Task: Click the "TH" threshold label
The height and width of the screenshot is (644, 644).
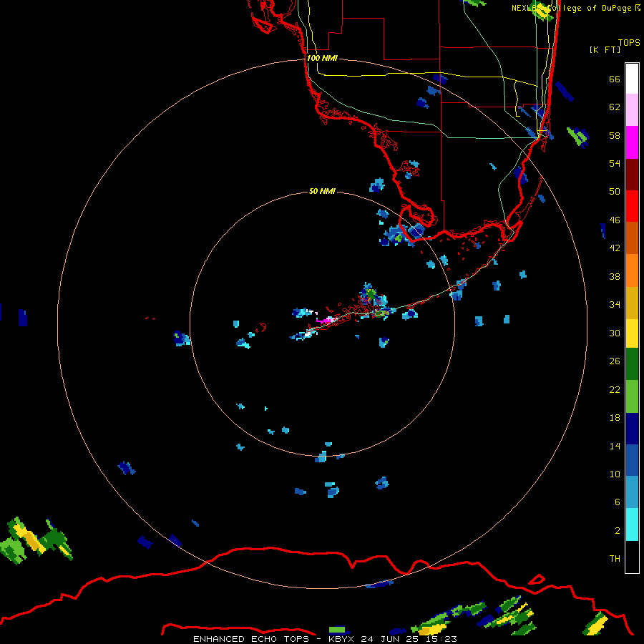Action: [x=615, y=558]
